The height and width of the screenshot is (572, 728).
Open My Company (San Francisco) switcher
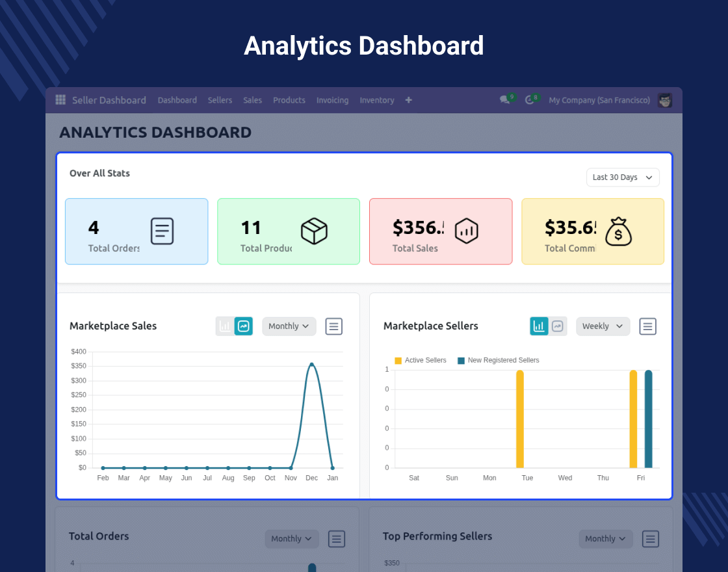click(599, 100)
